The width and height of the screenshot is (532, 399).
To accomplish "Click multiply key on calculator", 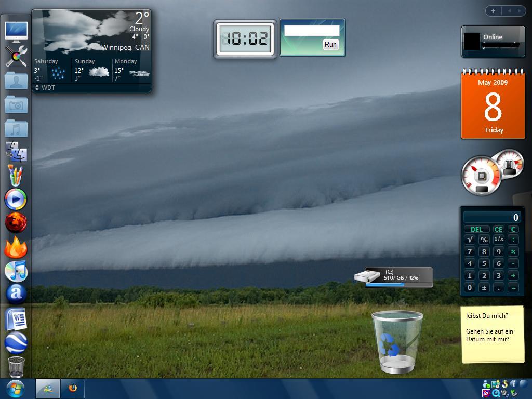I will pos(513,252).
